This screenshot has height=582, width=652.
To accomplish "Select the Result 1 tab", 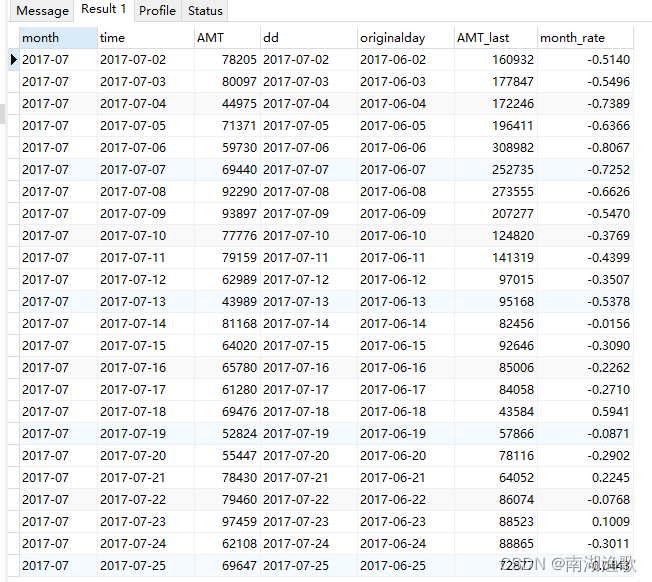I will [104, 10].
